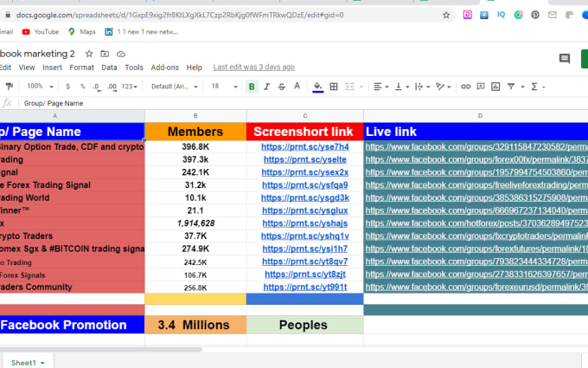Open the zoom 100% dropdown
The image size is (588, 368).
(x=40, y=87)
